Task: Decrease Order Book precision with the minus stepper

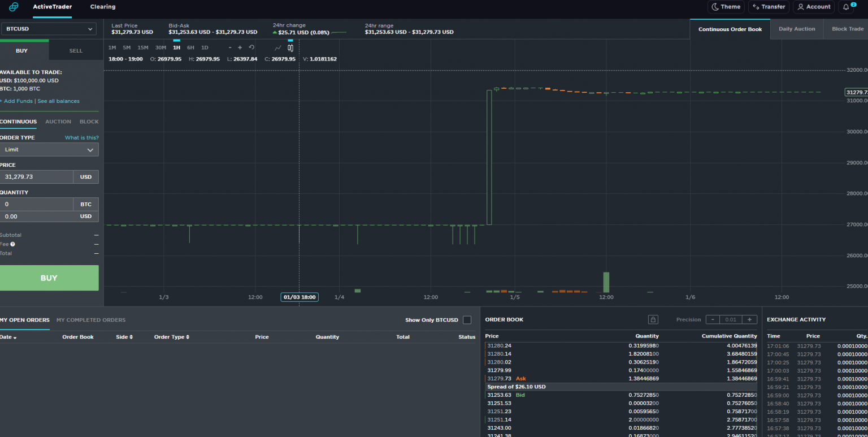Action: pos(713,319)
